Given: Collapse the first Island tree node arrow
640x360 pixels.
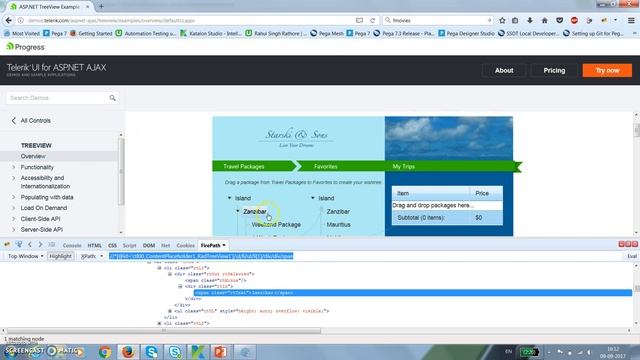Looking at the screenshot, I should click(229, 198).
